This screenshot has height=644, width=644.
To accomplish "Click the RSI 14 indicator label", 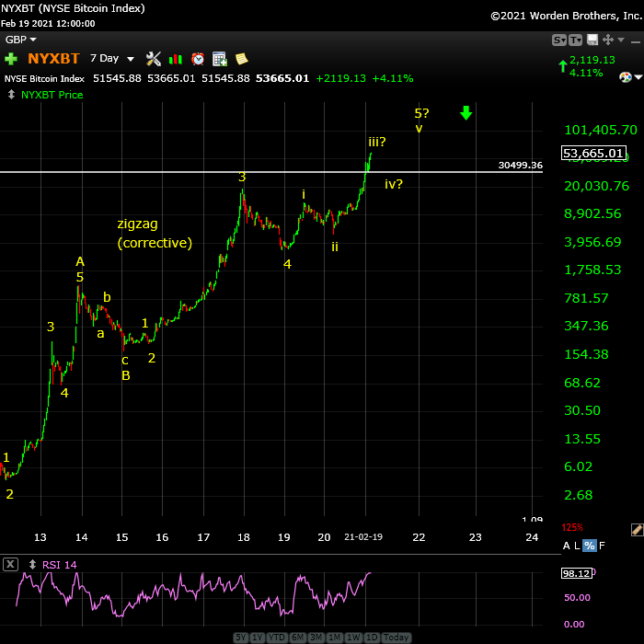I will (60, 565).
